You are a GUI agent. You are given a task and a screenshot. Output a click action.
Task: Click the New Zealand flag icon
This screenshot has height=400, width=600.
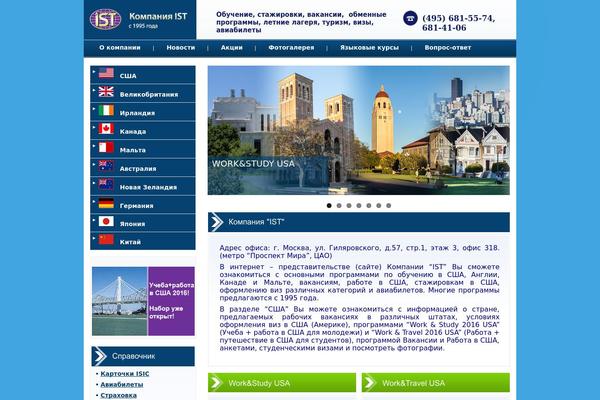pyautogui.click(x=106, y=184)
